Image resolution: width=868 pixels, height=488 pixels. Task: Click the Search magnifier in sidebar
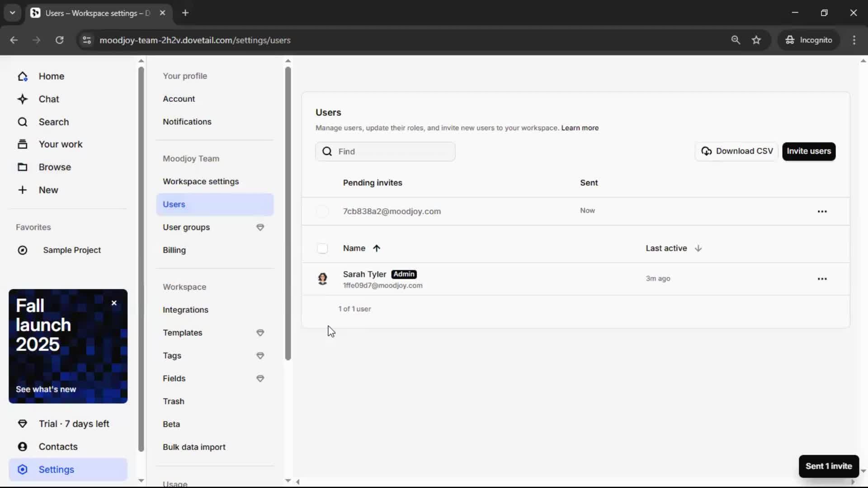coord(23,122)
